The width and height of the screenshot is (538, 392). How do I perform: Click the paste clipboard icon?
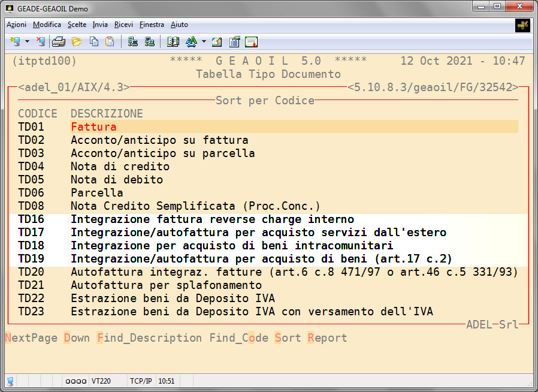[x=110, y=42]
